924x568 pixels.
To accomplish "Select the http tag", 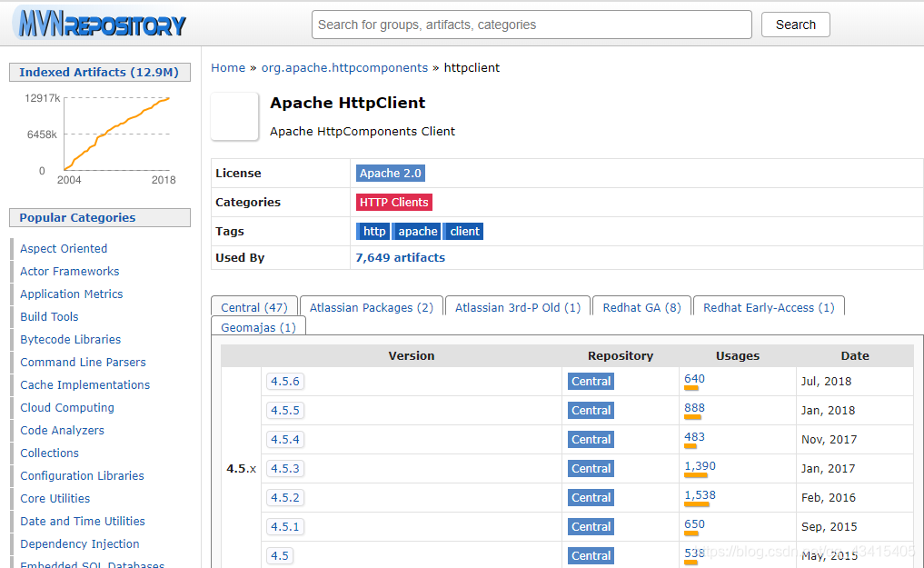I will 374,231.
